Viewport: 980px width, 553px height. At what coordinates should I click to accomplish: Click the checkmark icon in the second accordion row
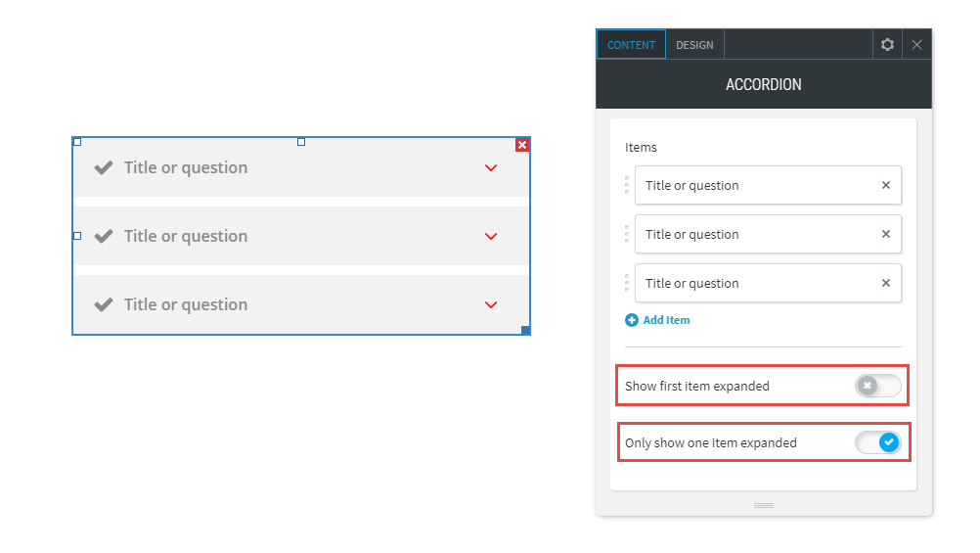point(104,236)
